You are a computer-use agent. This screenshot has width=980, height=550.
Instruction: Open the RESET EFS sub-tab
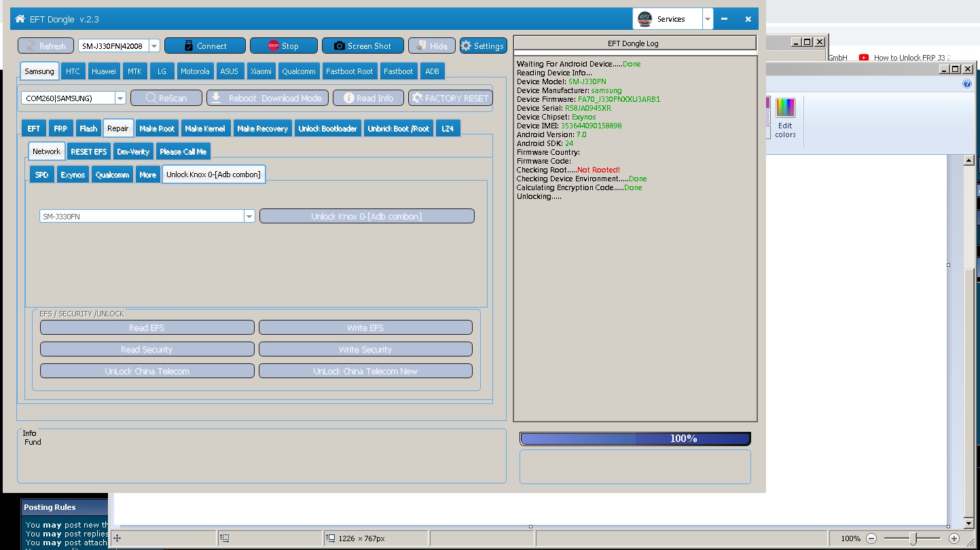(89, 151)
